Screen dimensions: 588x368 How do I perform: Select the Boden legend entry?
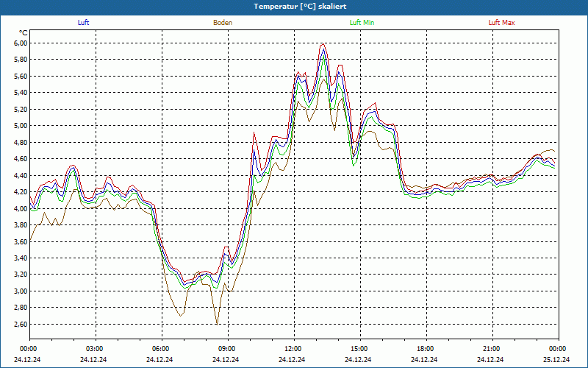click(223, 23)
